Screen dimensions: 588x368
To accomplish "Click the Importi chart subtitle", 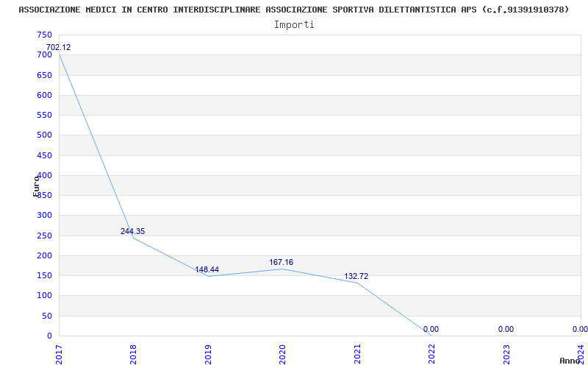I will 294,25.
